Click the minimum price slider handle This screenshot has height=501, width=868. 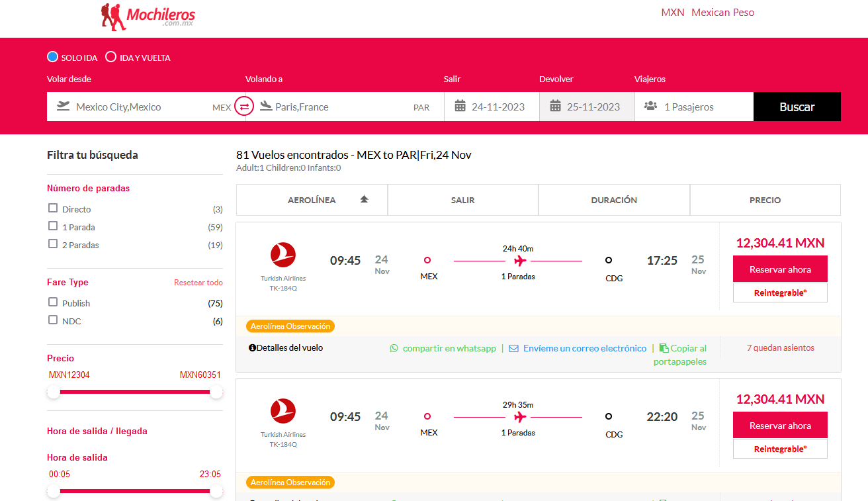(x=54, y=392)
